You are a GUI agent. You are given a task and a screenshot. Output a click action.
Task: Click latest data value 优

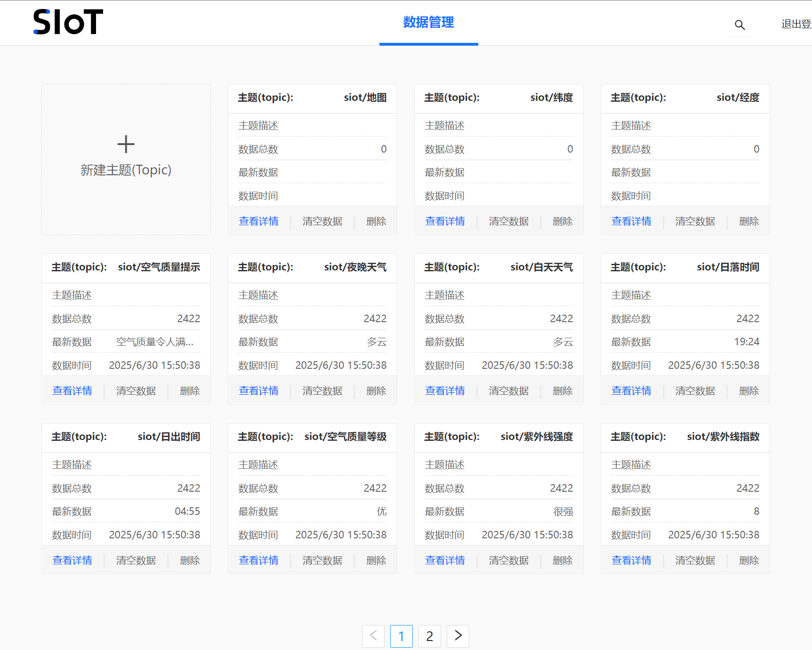click(382, 511)
